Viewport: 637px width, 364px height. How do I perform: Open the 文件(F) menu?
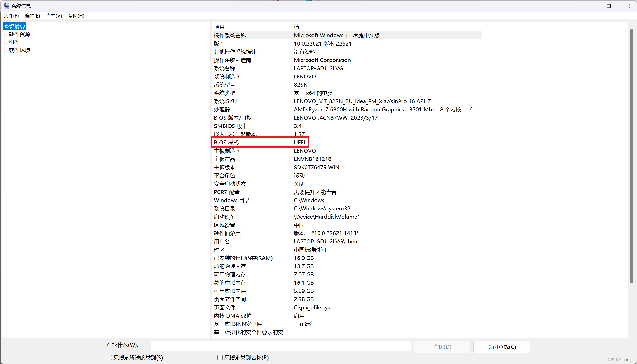click(x=11, y=16)
